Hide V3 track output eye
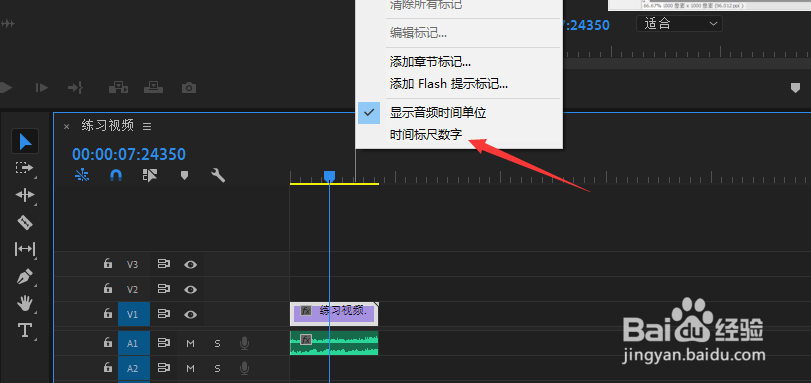 pyautogui.click(x=191, y=264)
